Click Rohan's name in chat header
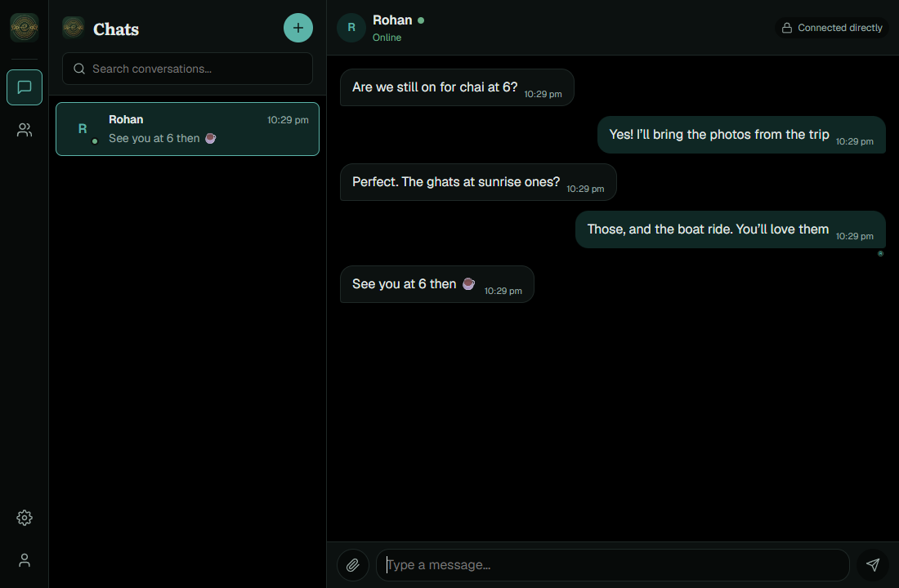899x588 pixels. pos(392,20)
